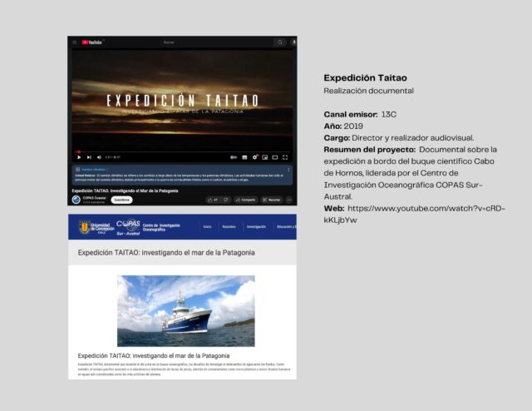Enter fullscreen mode
Image resolution: width=532 pixels, height=411 pixels.
(285, 157)
